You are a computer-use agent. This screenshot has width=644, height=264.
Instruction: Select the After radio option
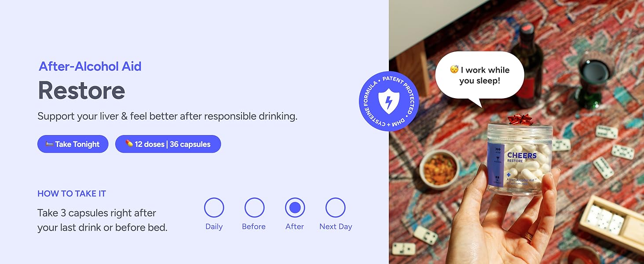click(x=295, y=208)
